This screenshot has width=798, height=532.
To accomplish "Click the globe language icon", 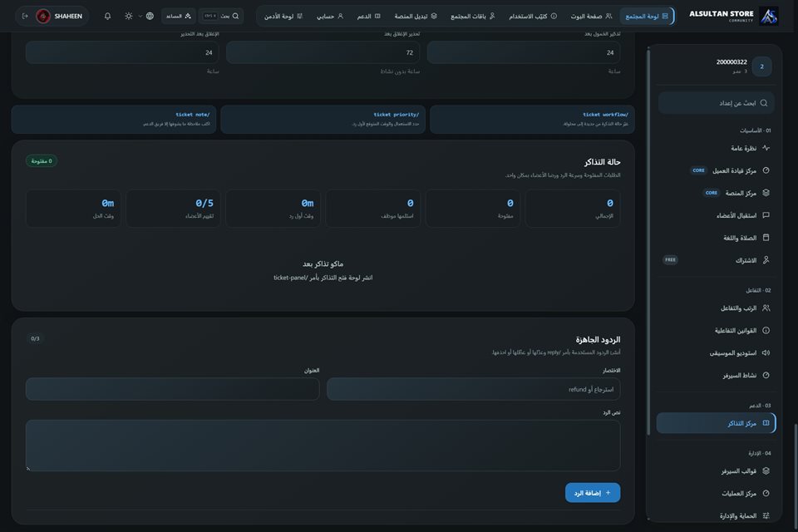I will click(x=150, y=17).
